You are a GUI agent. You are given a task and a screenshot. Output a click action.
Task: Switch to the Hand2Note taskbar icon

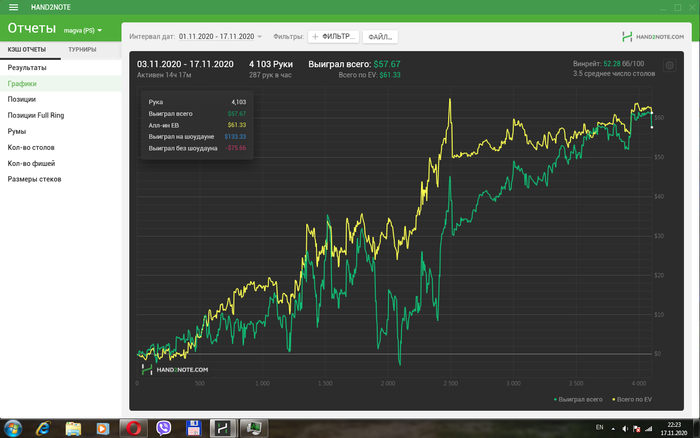pyautogui.click(x=223, y=429)
